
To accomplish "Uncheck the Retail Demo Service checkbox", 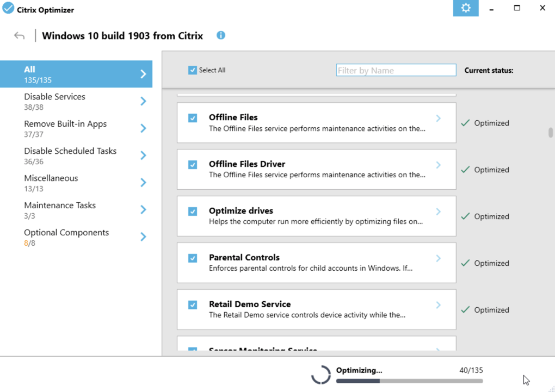I will [x=193, y=304].
